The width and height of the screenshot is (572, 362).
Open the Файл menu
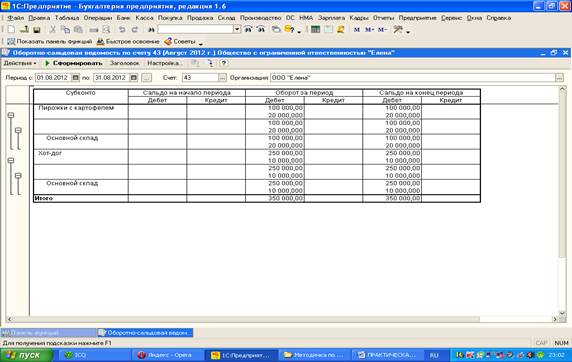(x=15, y=18)
